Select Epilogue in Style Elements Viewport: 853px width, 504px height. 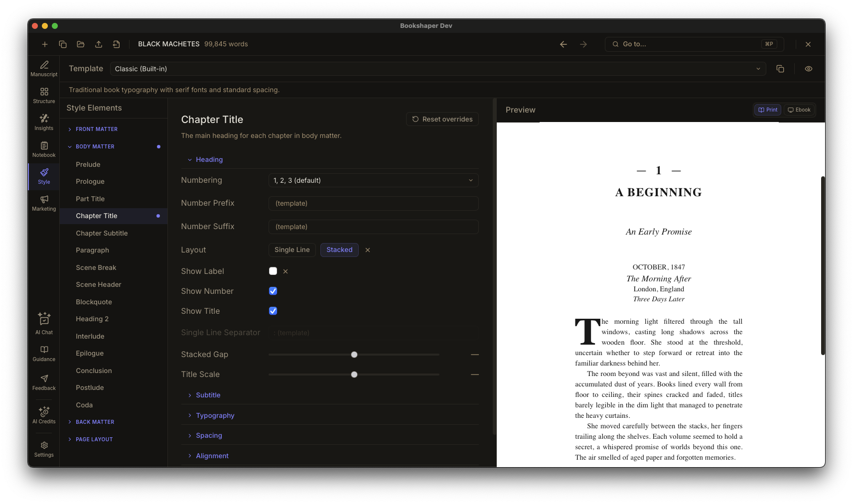[114, 353]
